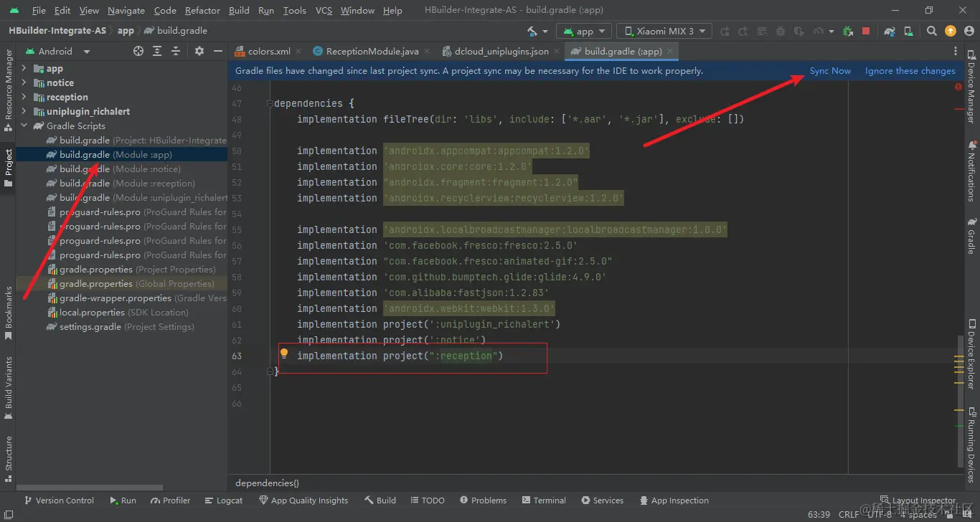Toggle the Bookmarks tool window
The height and width of the screenshot is (522, 980).
click(x=8, y=313)
